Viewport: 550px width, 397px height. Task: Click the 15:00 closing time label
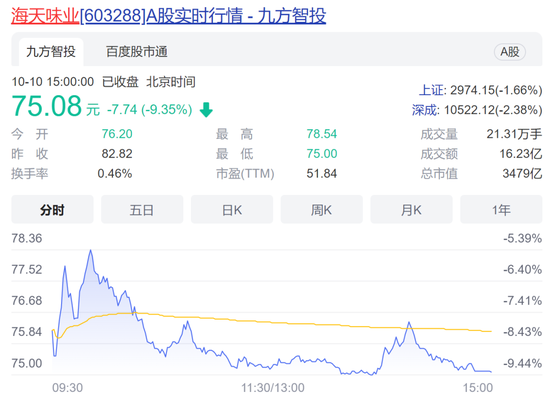click(478, 388)
